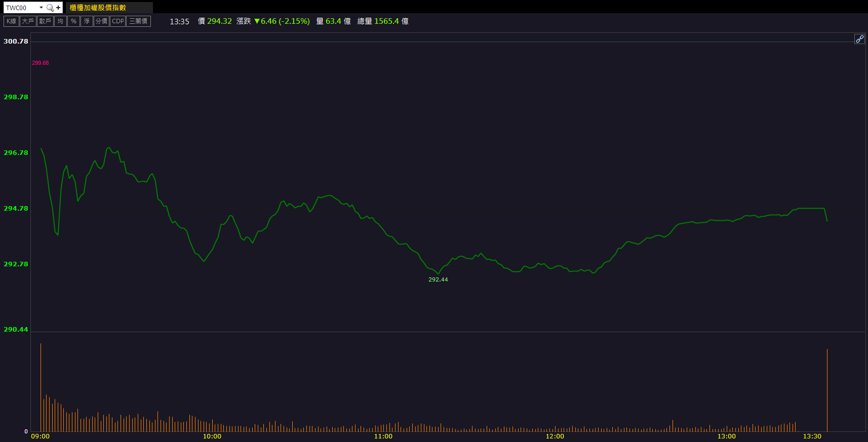Toggle the 大戶 indicator button

pos(28,21)
